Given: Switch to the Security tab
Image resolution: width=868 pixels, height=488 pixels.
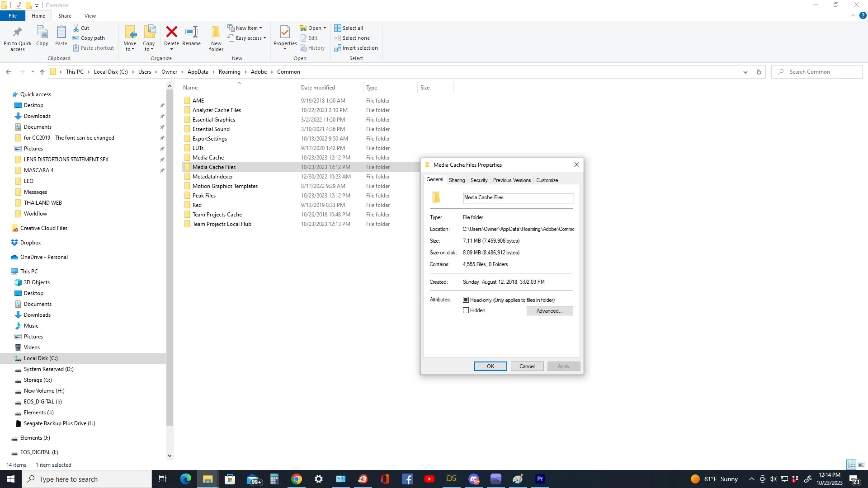Looking at the screenshot, I should [479, 180].
